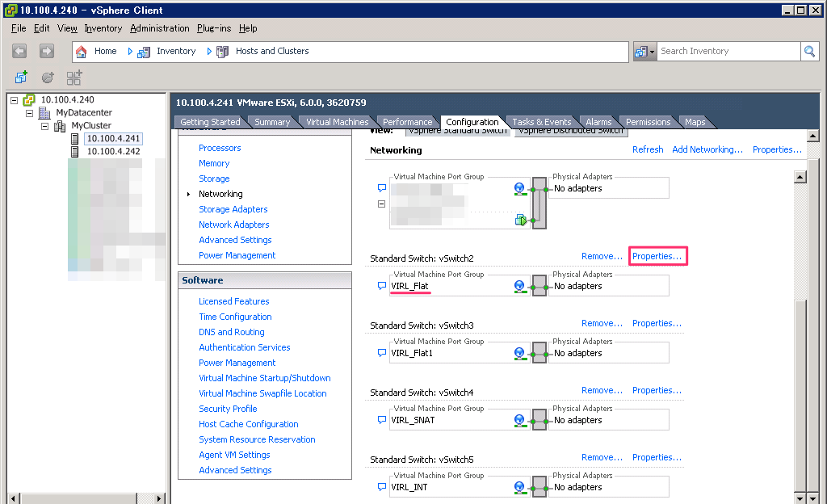Viewport: 827px width, 504px height.
Task: Refresh the Networking view
Action: pos(648,149)
